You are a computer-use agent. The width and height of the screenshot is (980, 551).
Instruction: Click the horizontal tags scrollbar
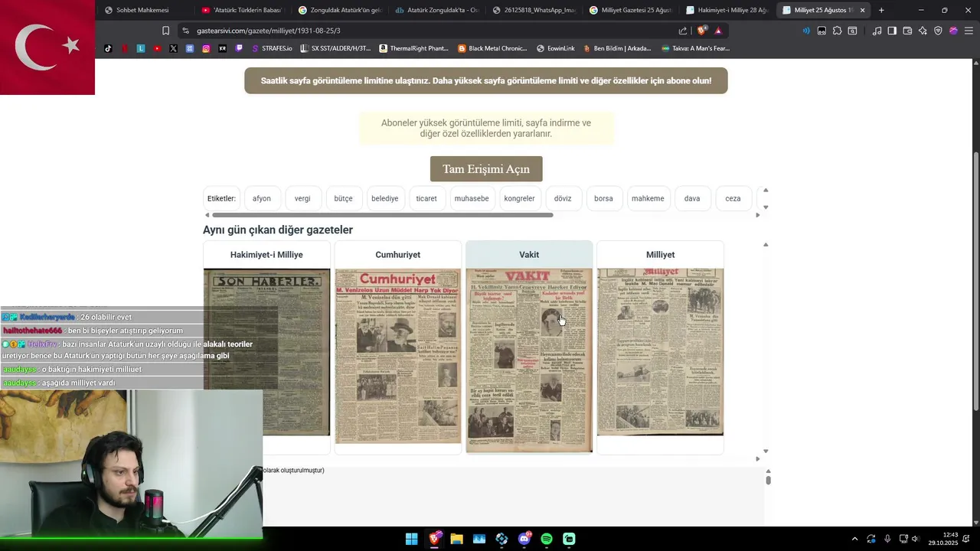[382, 215]
